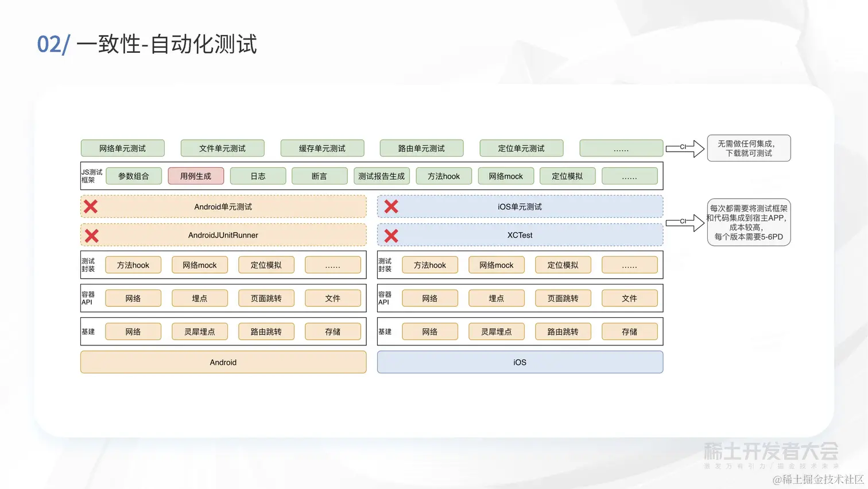
Task: Select the iOS单元测试 bar
Action: [520, 207]
